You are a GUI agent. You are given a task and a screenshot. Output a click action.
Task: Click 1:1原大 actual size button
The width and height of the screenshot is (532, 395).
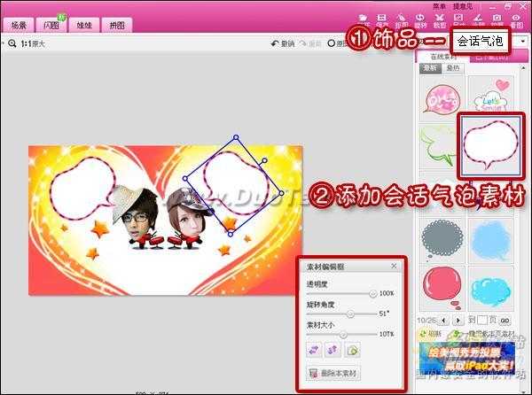33,43
